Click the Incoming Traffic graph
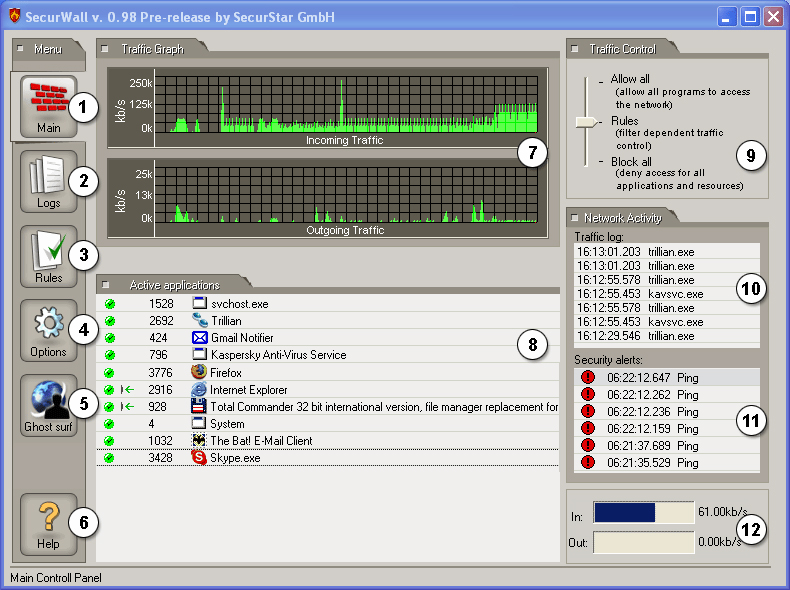This screenshot has width=790, height=590. 345,104
